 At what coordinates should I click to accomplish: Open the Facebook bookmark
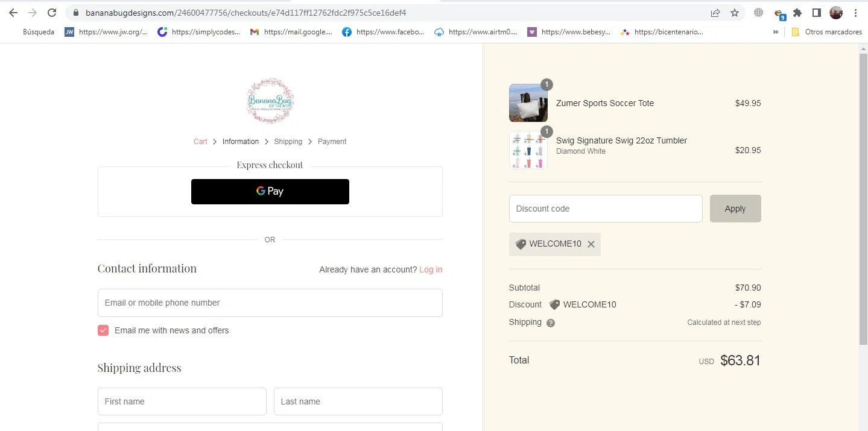(x=384, y=32)
